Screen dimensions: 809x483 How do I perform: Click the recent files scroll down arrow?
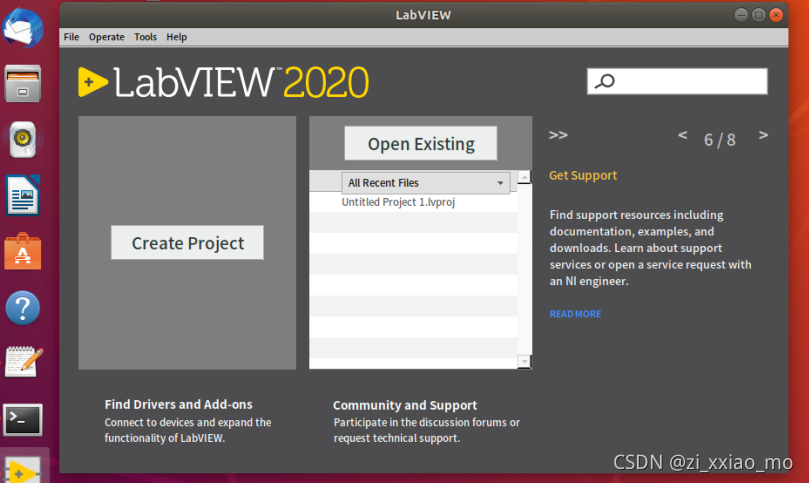524,362
